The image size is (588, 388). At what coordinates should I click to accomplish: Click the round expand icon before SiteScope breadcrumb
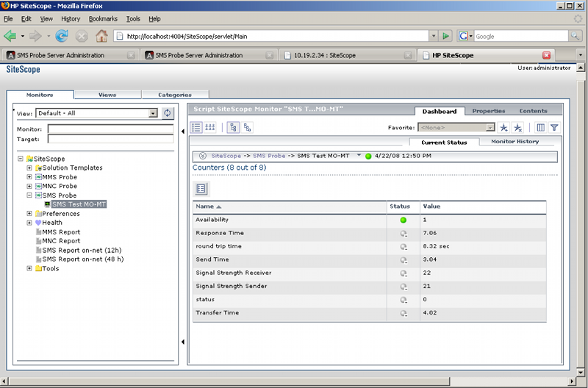[203, 156]
